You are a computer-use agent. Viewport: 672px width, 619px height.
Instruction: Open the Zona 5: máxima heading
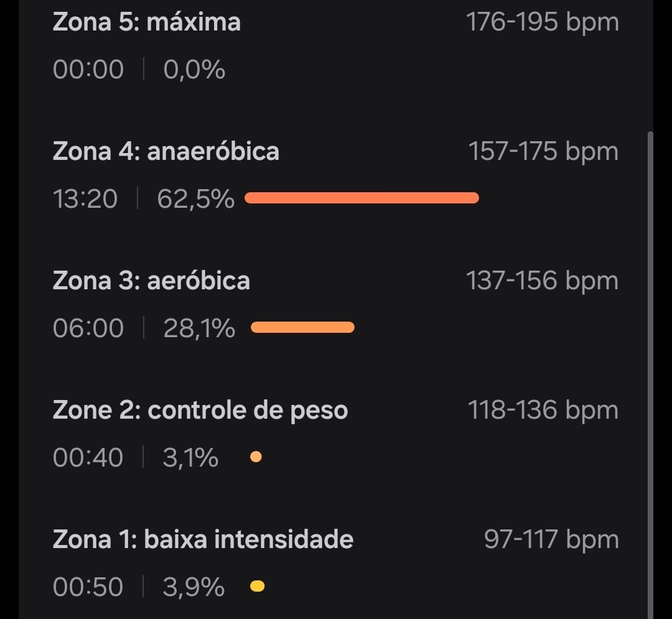147,22
